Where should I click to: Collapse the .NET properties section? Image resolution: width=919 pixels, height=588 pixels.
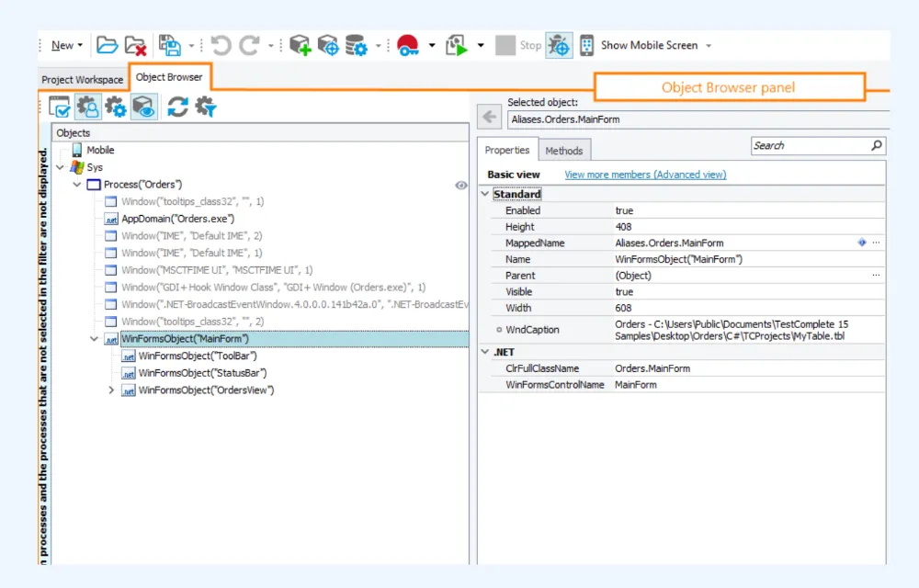pyautogui.click(x=484, y=351)
